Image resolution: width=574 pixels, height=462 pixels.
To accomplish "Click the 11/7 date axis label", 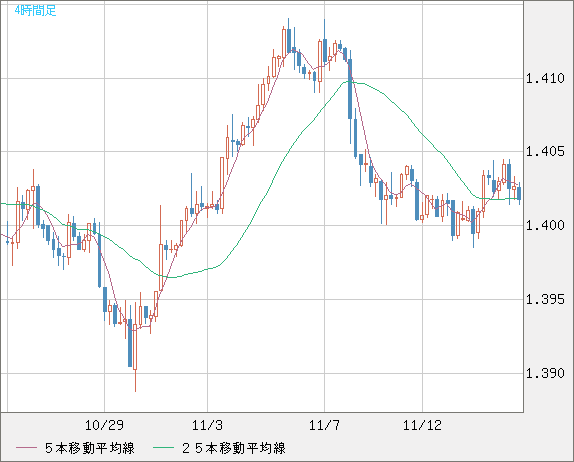I will pyautogui.click(x=324, y=425).
